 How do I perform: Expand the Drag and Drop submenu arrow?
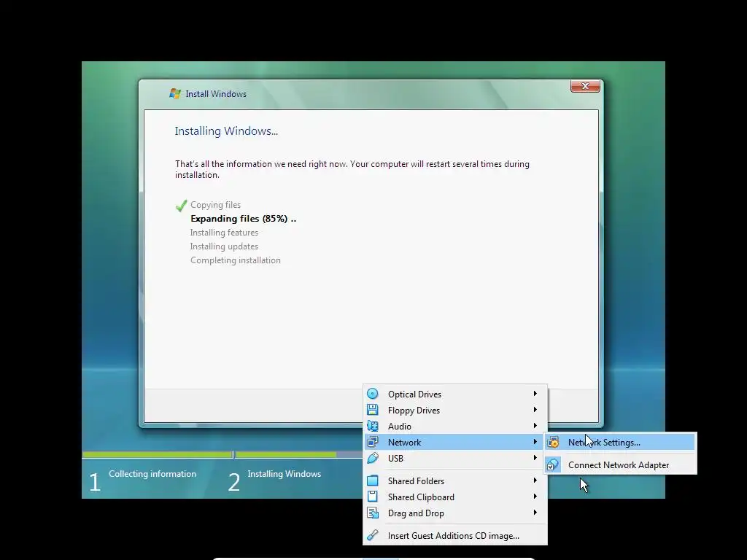click(x=535, y=513)
